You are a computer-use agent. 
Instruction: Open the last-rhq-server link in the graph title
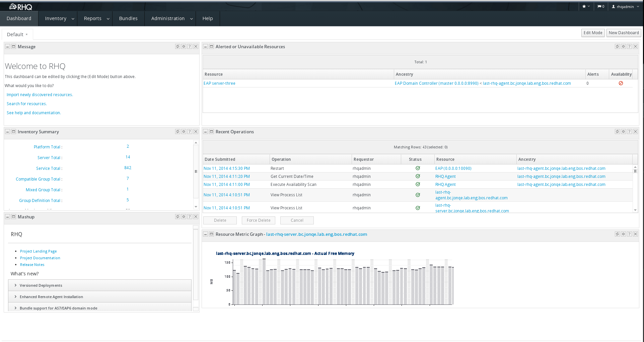(316, 234)
